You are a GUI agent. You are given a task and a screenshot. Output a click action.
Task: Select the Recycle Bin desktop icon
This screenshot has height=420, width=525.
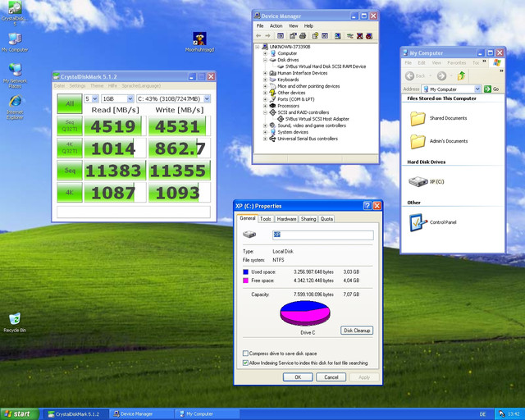(x=15, y=319)
